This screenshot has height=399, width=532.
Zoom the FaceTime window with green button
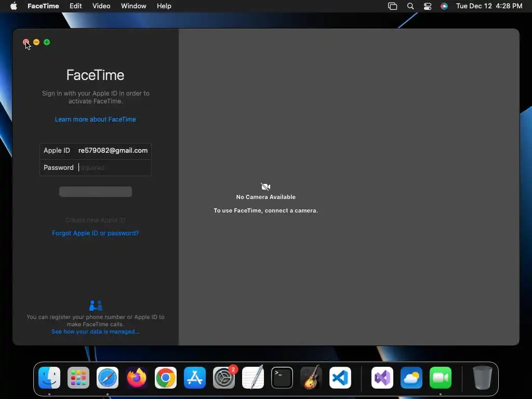pos(47,42)
